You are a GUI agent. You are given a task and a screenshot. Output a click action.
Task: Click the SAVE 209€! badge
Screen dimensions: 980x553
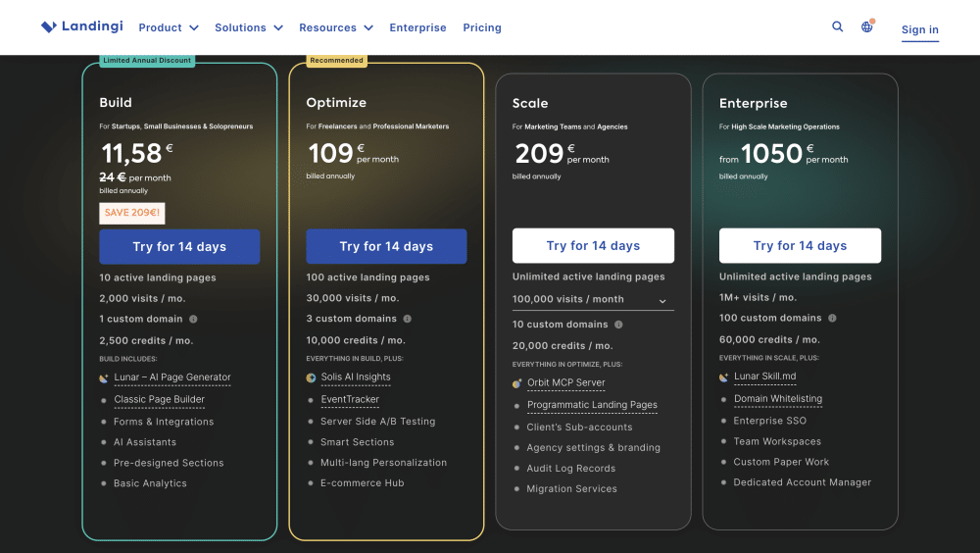(x=132, y=213)
